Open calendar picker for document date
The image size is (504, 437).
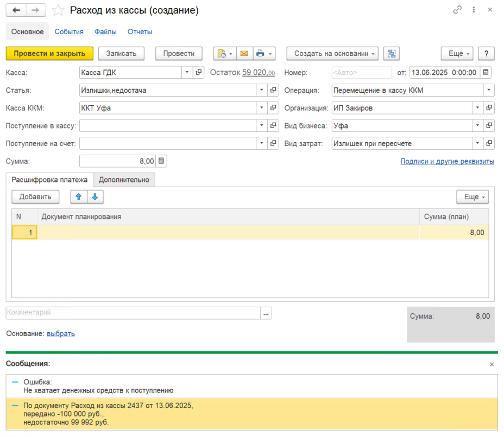pyautogui.click(x=486, y=72)
